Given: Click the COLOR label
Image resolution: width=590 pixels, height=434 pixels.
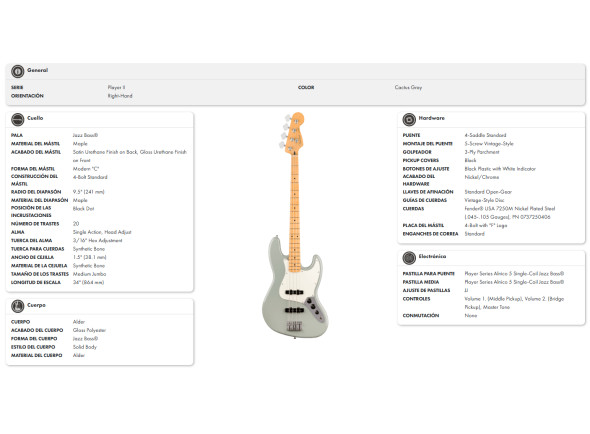Looking at the screenshot, I should tap(306, 87).
